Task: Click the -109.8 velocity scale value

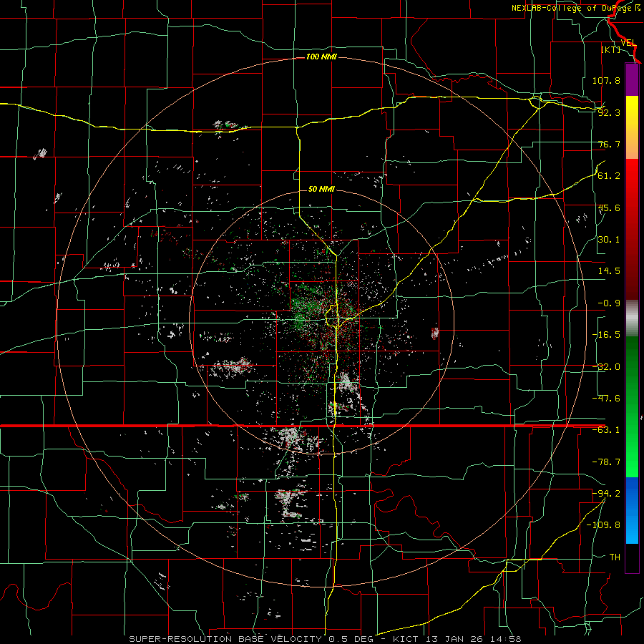Action: coord(603,525)
